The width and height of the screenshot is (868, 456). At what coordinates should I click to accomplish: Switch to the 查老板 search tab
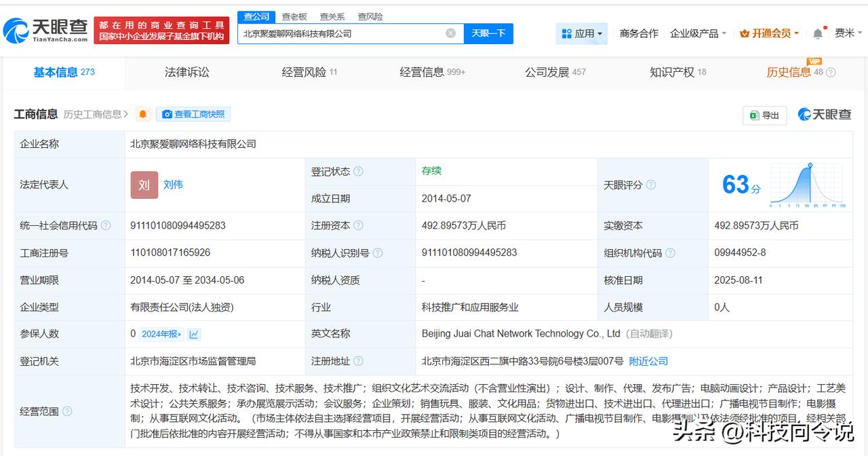pyautogui.click(x=294, y=16)
